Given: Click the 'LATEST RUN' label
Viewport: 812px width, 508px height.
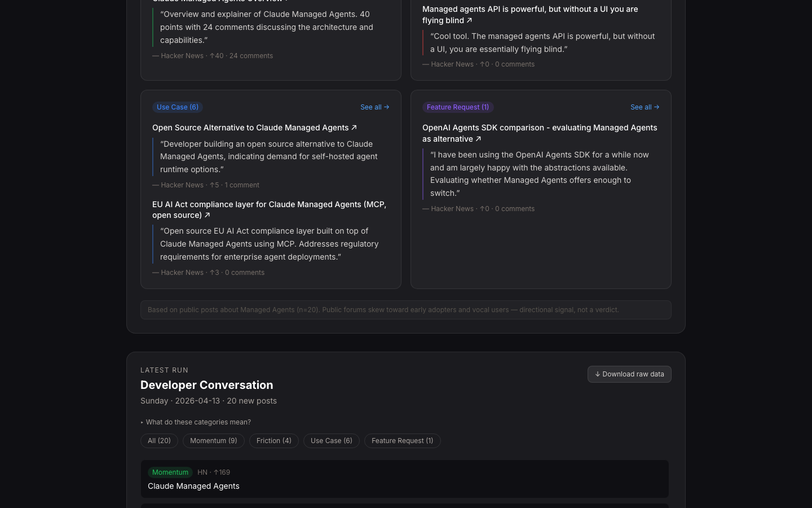Looking at the screenshot, I should point(164,370).
